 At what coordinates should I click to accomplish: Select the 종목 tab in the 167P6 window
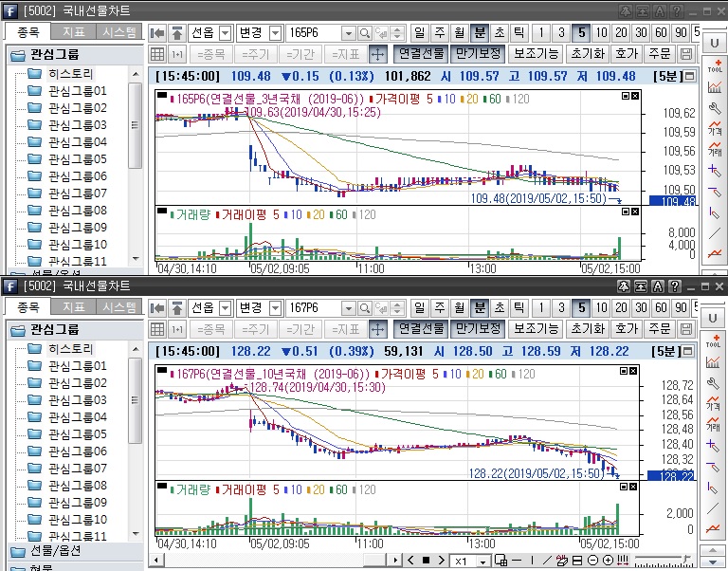point(27,307)
